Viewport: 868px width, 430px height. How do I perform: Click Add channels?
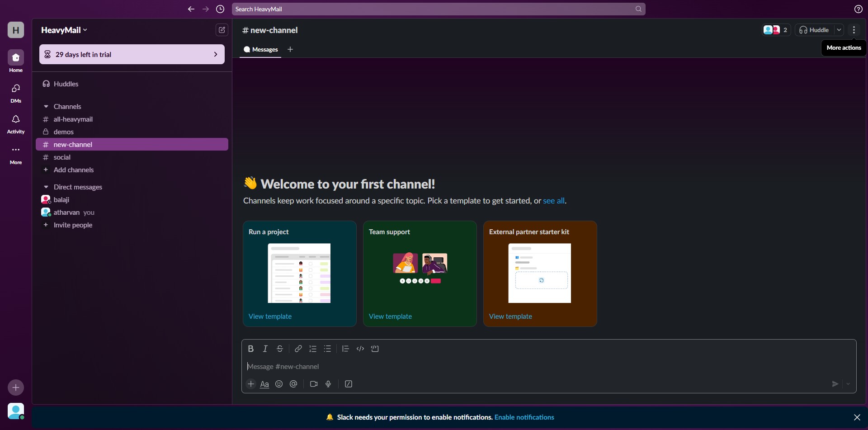[x=132, y=170]
